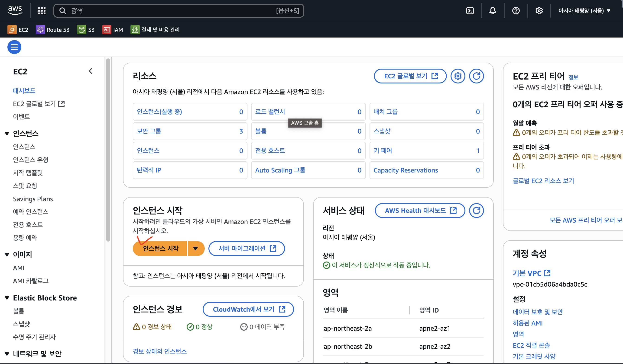Open the 아시아 태평양 (서울) region dropdown
The image size is (623, 364).
(584, 11)
